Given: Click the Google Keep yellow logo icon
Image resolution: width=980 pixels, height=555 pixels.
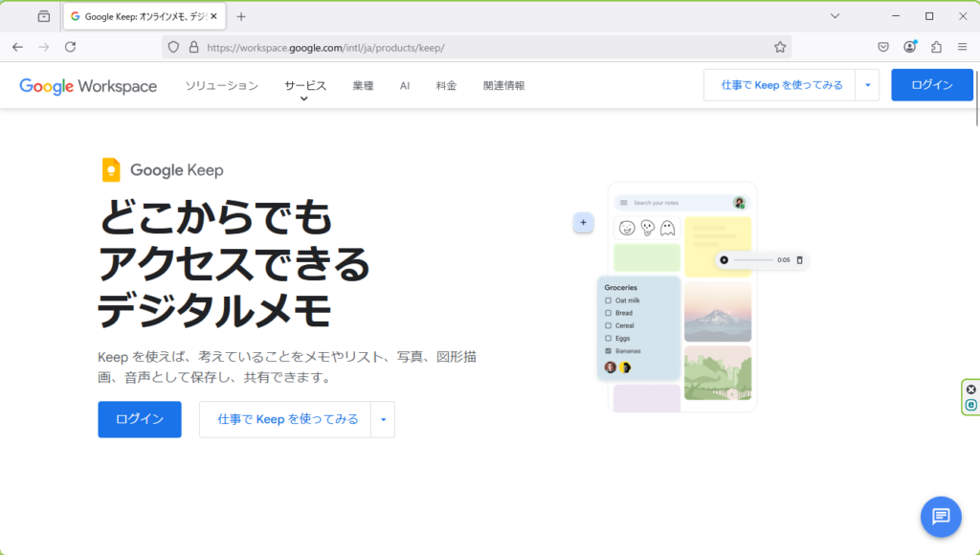Looking at the screenshot, I should [x=111, y=170].
